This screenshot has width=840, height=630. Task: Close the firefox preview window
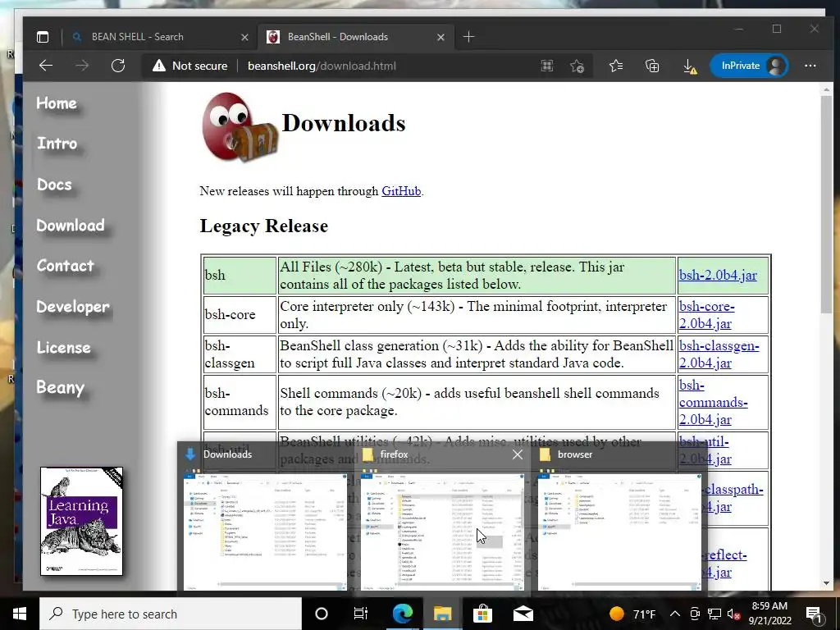click(518, 454)
